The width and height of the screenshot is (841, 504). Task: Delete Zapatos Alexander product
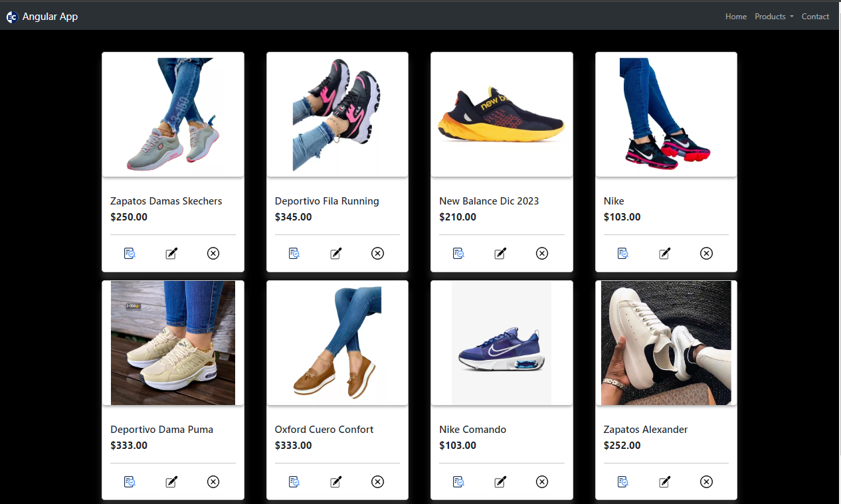(706, 481)
